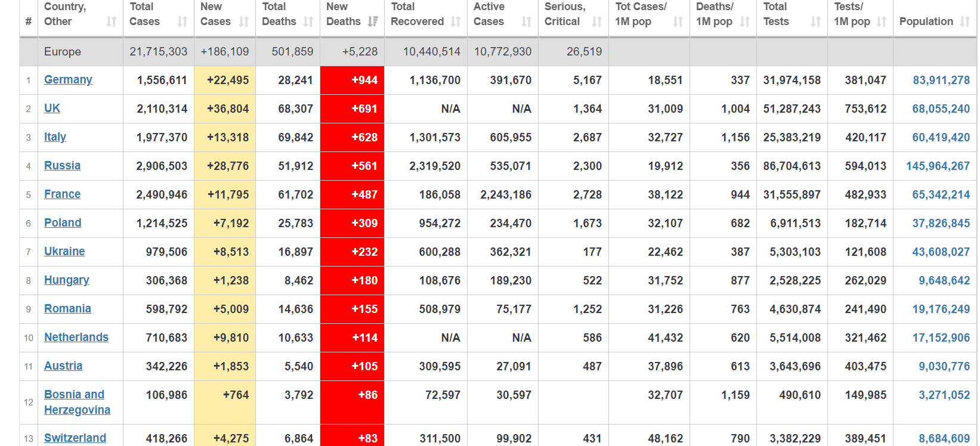Click sort icon in Serious, Critical column

point(596,22)
